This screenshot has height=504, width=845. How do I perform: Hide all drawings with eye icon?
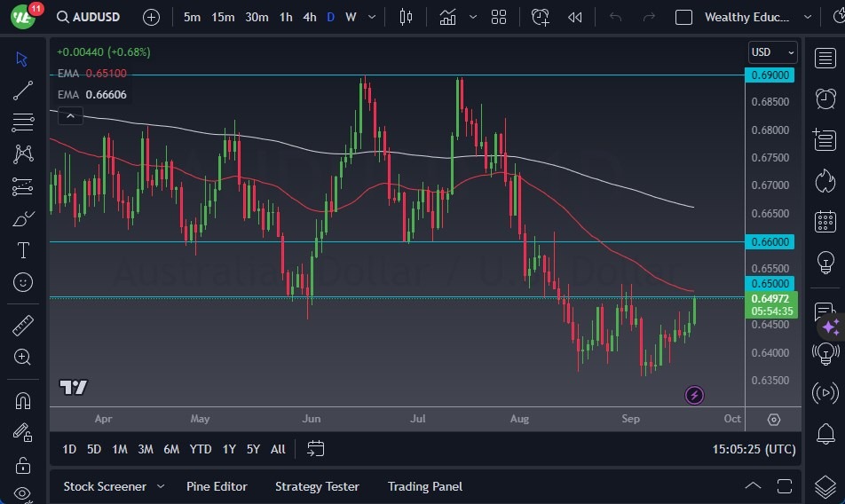(23, 493)
